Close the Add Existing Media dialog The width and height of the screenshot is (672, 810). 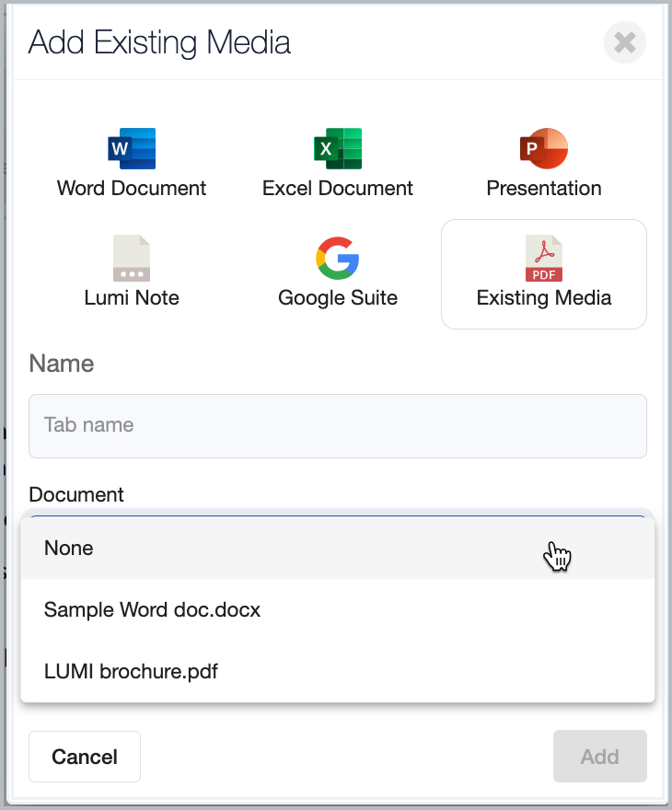[x=625, y=42]
